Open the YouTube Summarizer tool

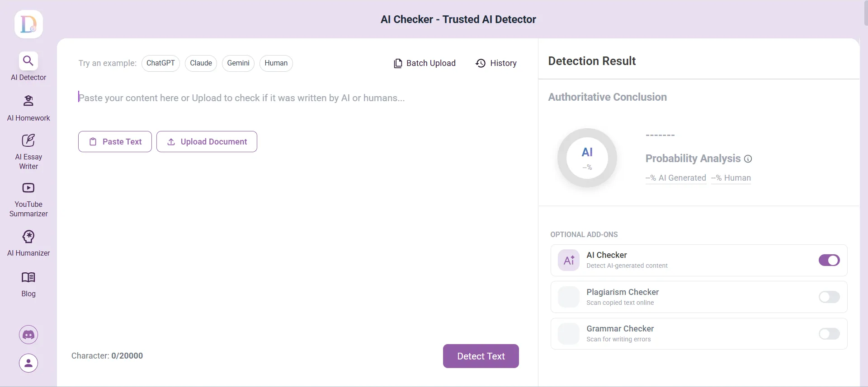coord(28,188)
